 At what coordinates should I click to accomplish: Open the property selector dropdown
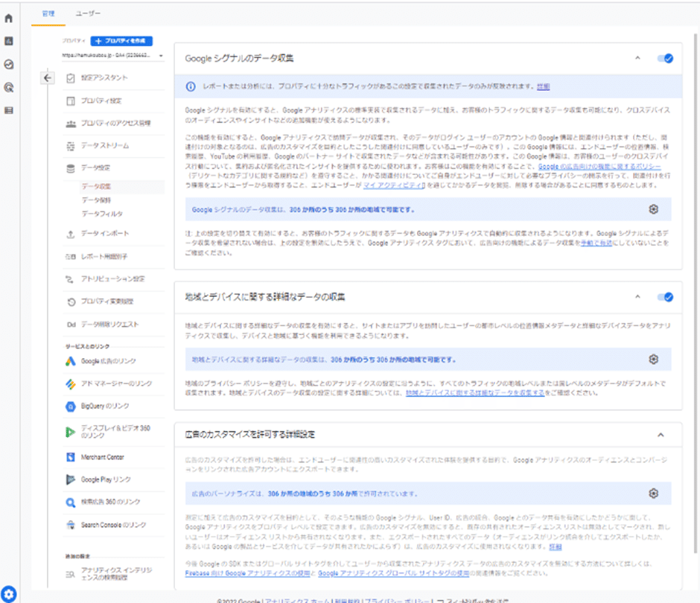pyautogui.click(x=112, y=56)
